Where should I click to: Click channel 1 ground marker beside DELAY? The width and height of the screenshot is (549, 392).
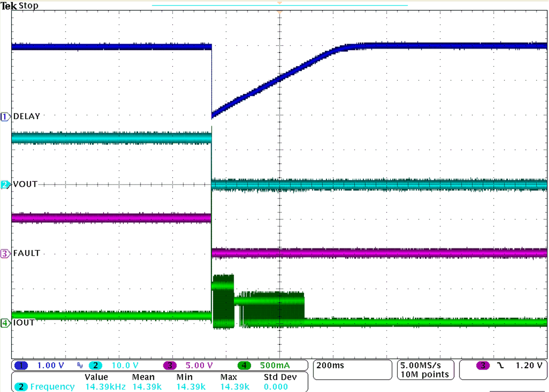(x=5, y=117)
